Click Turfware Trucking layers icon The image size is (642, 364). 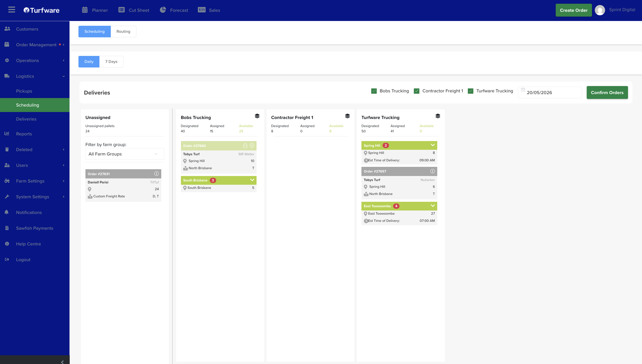tap(438, 116)
